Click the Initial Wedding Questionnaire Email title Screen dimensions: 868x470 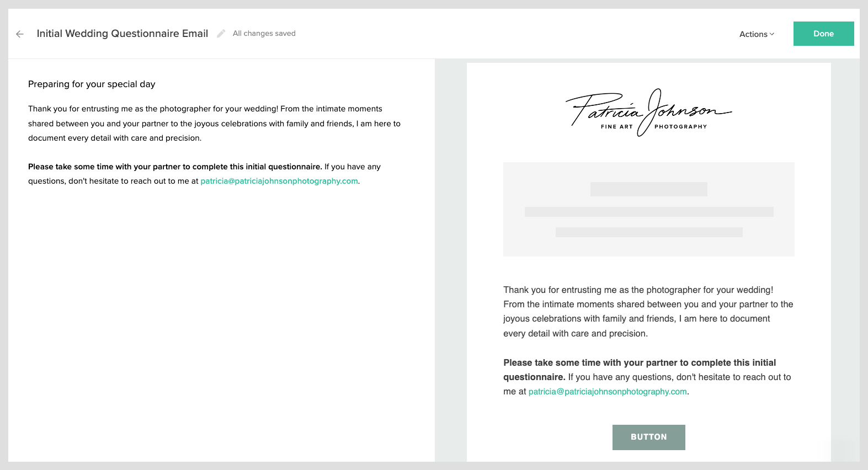122,34
